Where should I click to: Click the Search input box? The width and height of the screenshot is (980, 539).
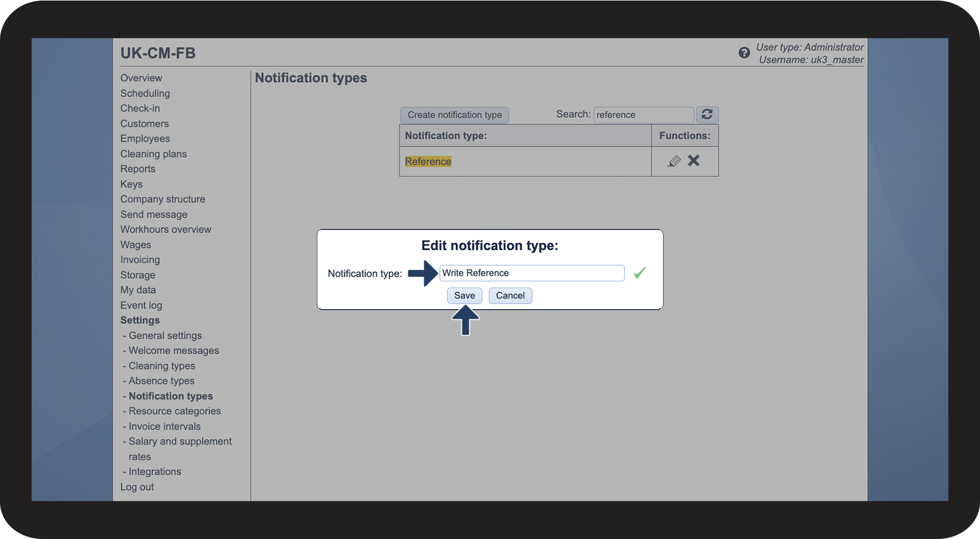[643, 115]
